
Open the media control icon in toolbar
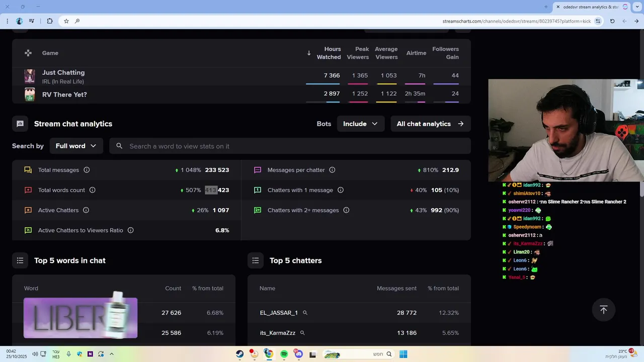click(32, 21)
